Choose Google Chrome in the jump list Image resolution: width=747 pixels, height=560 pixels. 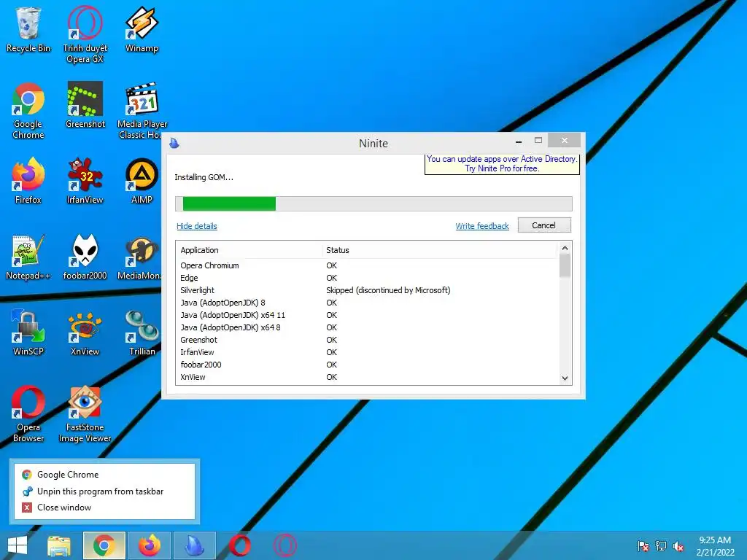click(104, 474)
